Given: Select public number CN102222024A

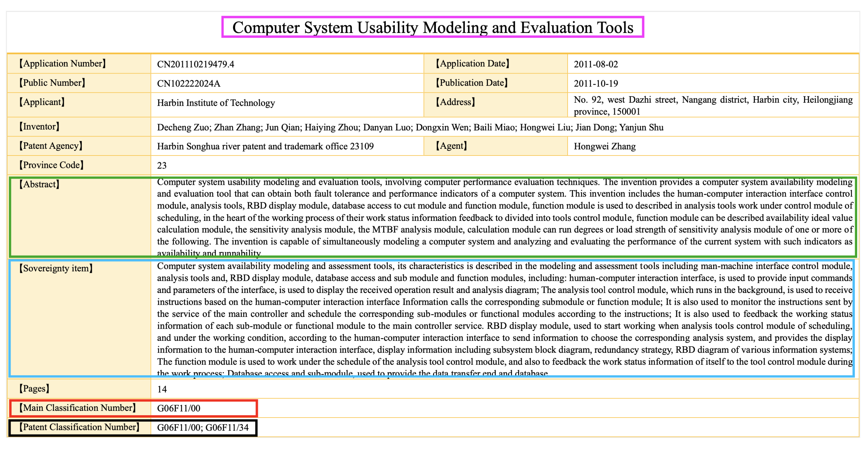Looking at the screenshot, I should tap(189, 83).
